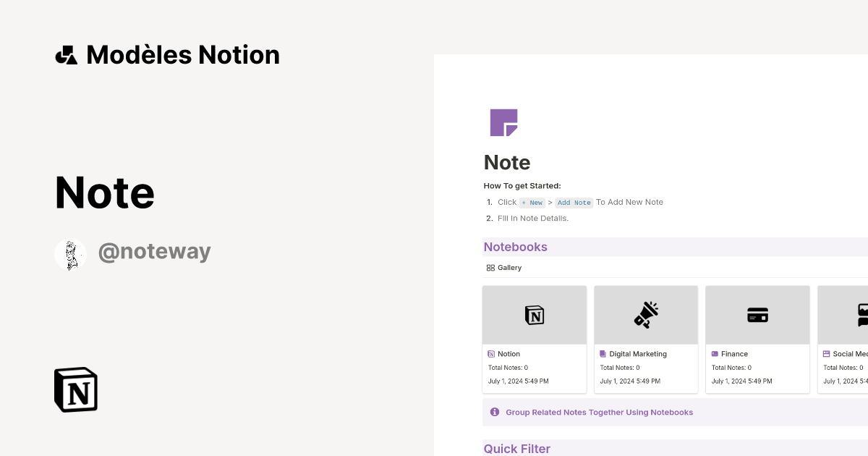
Task: Click the + New button
Action: 531,203
